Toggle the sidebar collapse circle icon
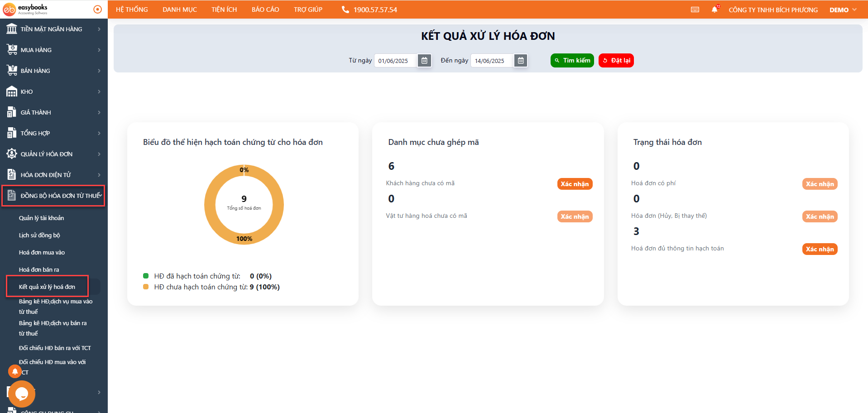868x413 pixels. pos(97,9)
